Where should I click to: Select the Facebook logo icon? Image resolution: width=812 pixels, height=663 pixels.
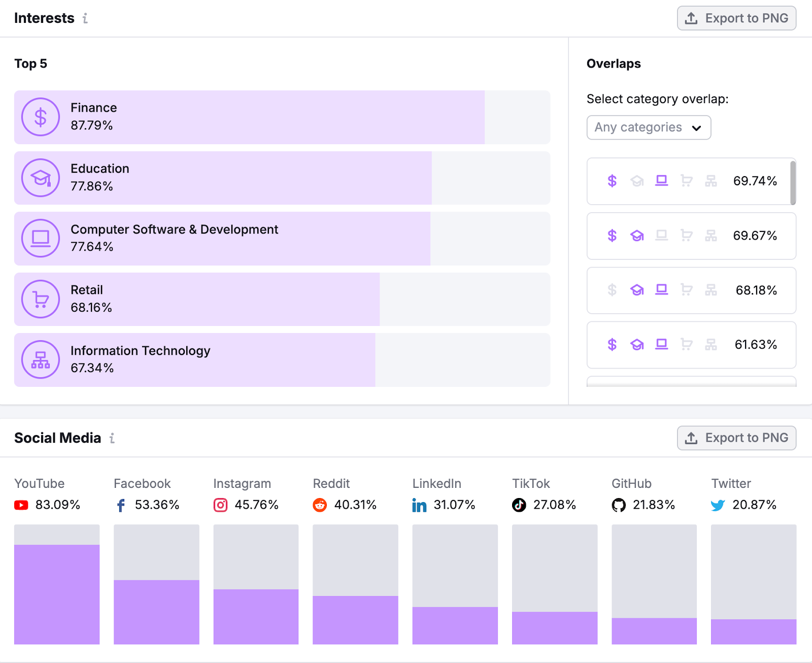120,505
